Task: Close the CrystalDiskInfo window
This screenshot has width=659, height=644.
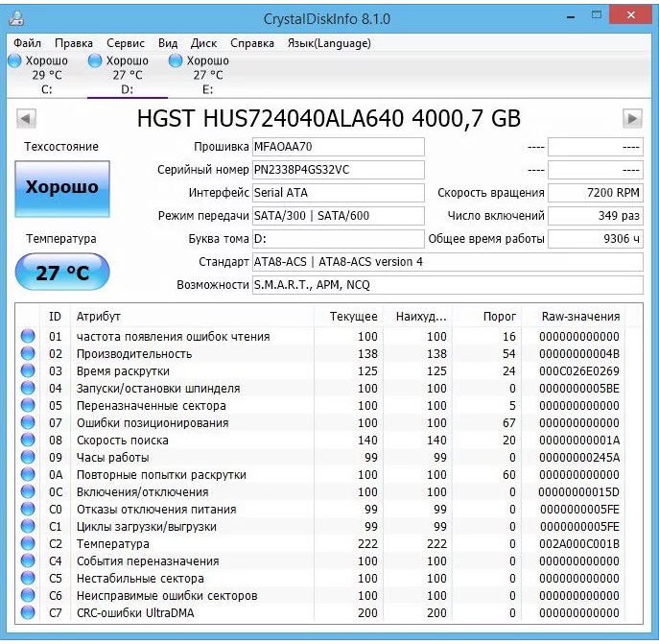Action: (x=631, y=15)
